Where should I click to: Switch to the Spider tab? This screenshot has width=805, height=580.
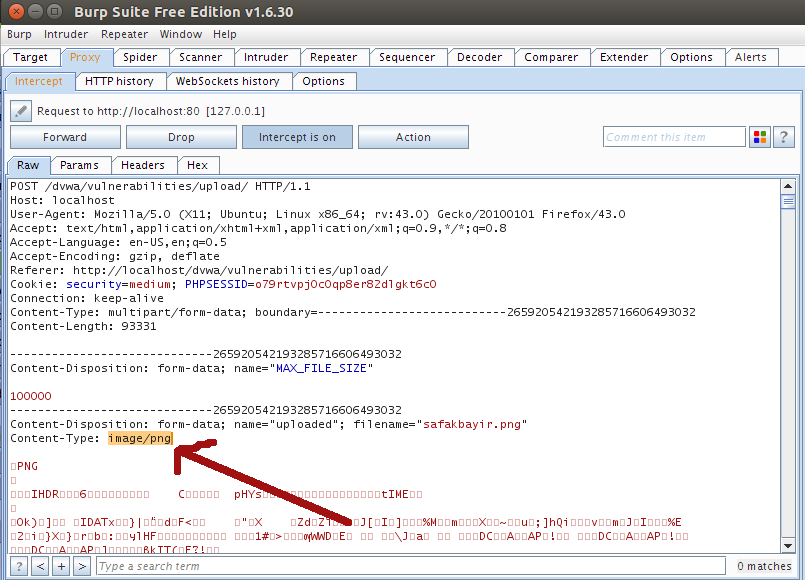(140, 57)
